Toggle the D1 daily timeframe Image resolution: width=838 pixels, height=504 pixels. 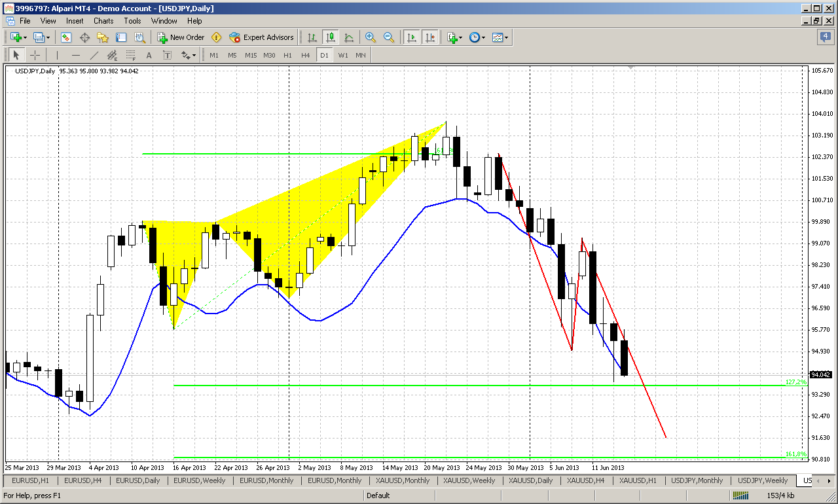(x=324, y=56)
